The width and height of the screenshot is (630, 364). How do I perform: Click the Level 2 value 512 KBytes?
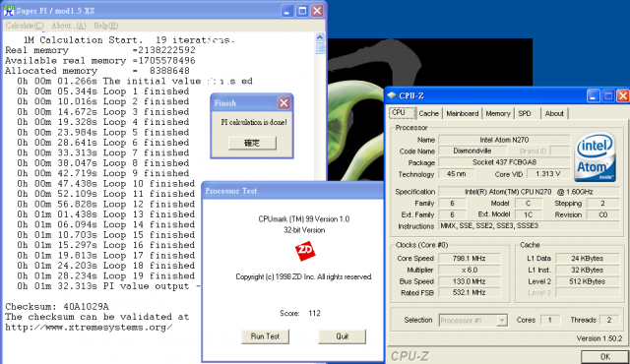[587, 281]
